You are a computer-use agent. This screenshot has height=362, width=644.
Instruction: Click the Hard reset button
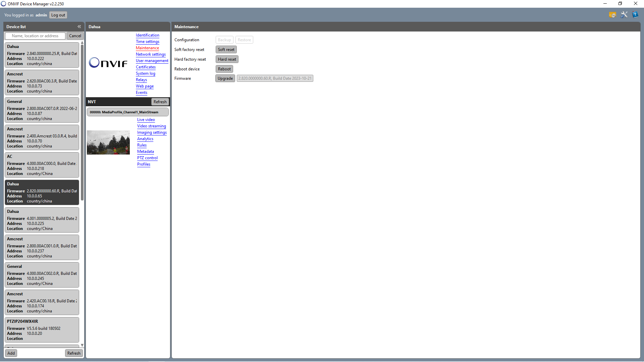coord(227,59)
